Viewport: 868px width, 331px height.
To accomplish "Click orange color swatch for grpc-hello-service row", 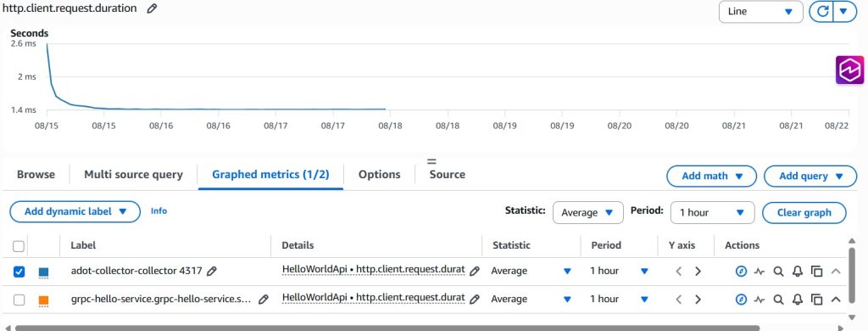I will click(x=44, y=300).
